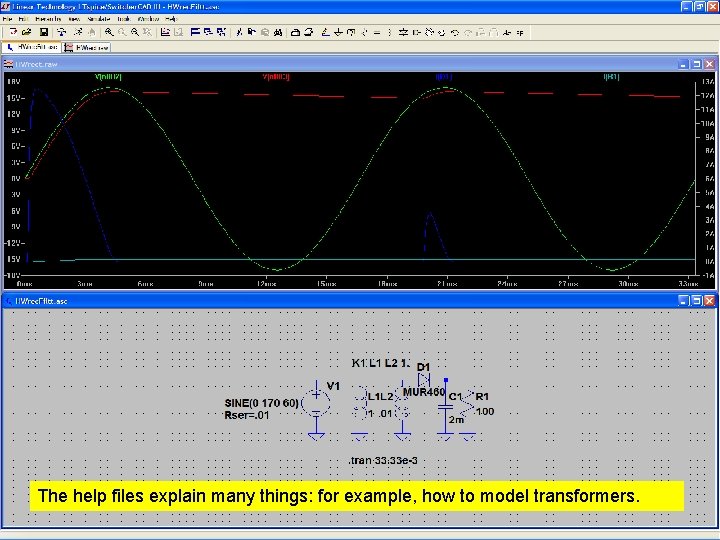The height and width of the screenshot is (540, 720).
Task: Click the green V(n002) trace label
Action: tap(108, 77)
